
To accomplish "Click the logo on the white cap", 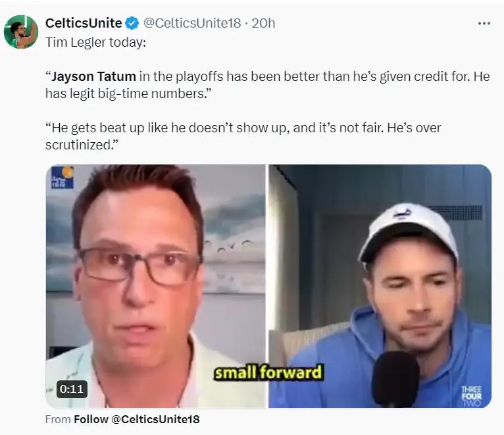I will (402, 213).
